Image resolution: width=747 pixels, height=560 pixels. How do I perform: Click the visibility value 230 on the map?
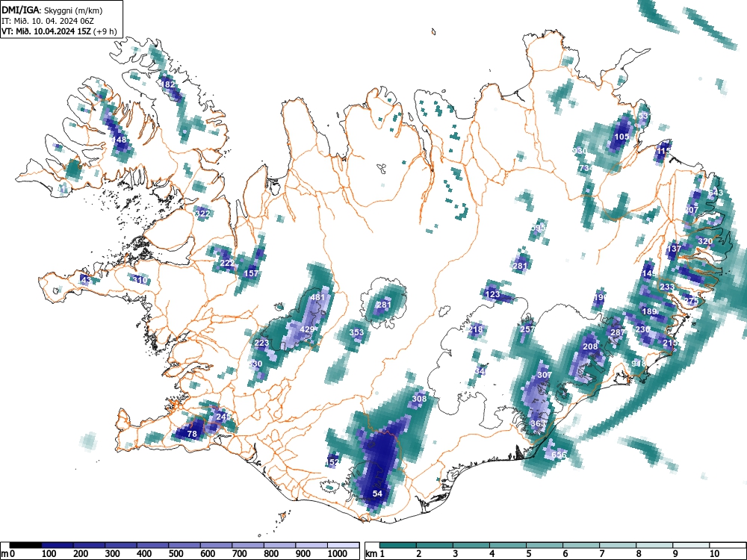click(x=642, y=329)
